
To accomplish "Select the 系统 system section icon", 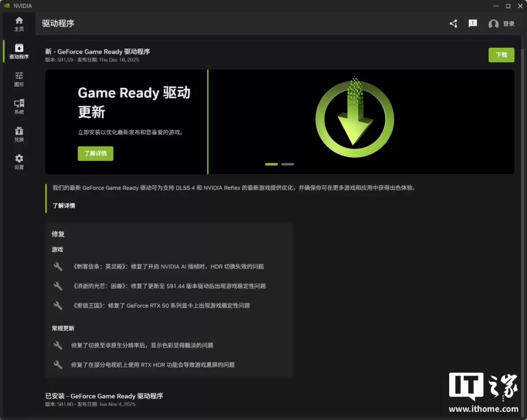I will coord(19,107).
